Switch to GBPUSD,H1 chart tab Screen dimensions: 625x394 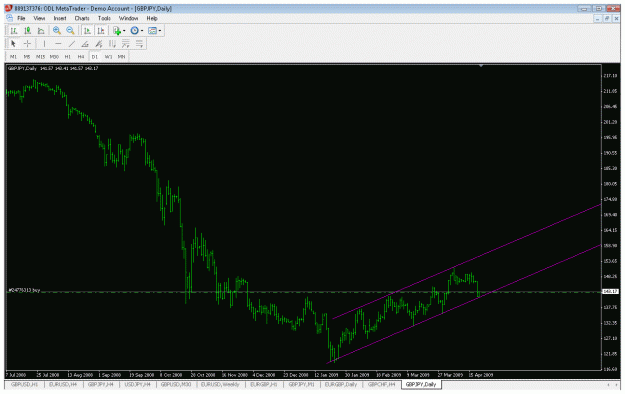pos(25,384)
